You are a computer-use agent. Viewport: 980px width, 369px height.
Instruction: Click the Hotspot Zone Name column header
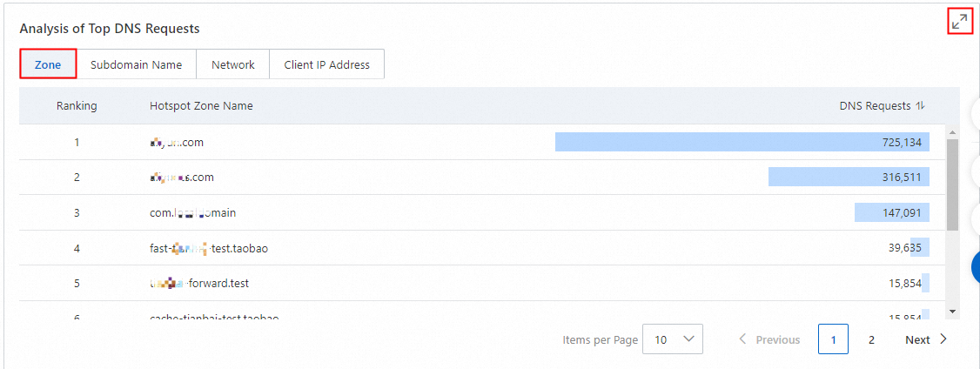(x=201, y=106)
